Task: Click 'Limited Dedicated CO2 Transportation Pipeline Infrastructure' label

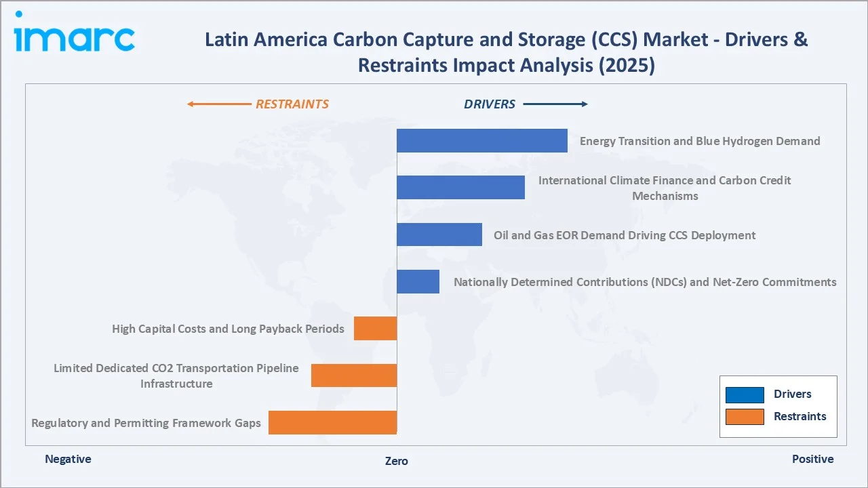Action: pyautogui.click(x=176, y=375)
